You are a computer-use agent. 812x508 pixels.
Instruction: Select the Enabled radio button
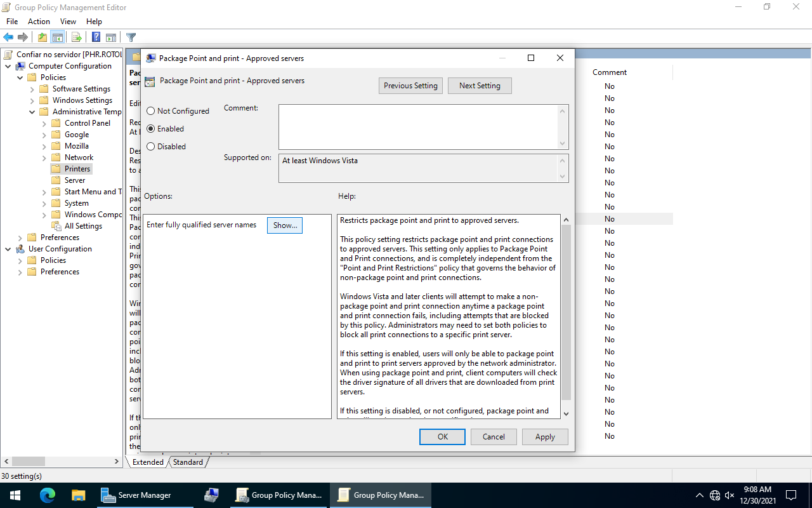point(151,129)
